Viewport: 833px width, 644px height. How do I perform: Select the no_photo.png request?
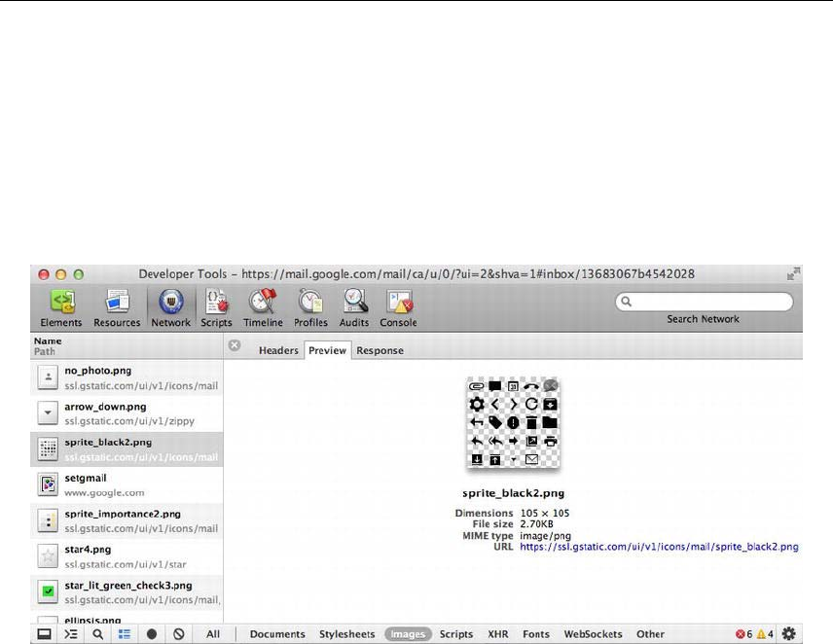[x=127, y=378]
